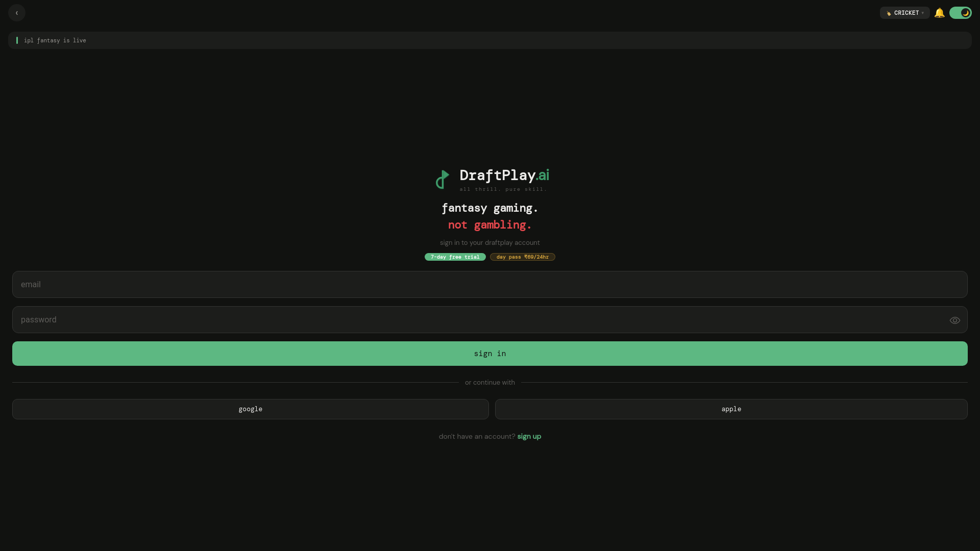Viewport: 980px width, 551px height.
Task: Click the 'or continue with' text
Action: click(x=490, y=383)
